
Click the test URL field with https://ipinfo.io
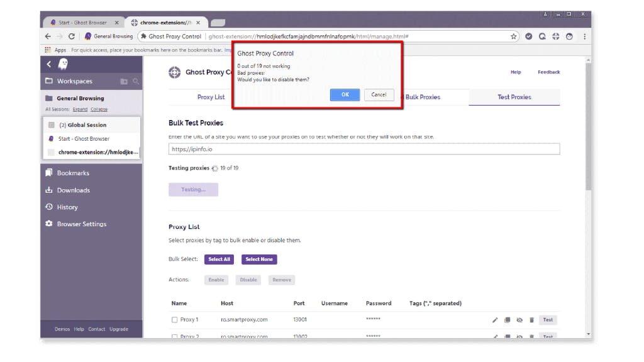pos(364,149)
